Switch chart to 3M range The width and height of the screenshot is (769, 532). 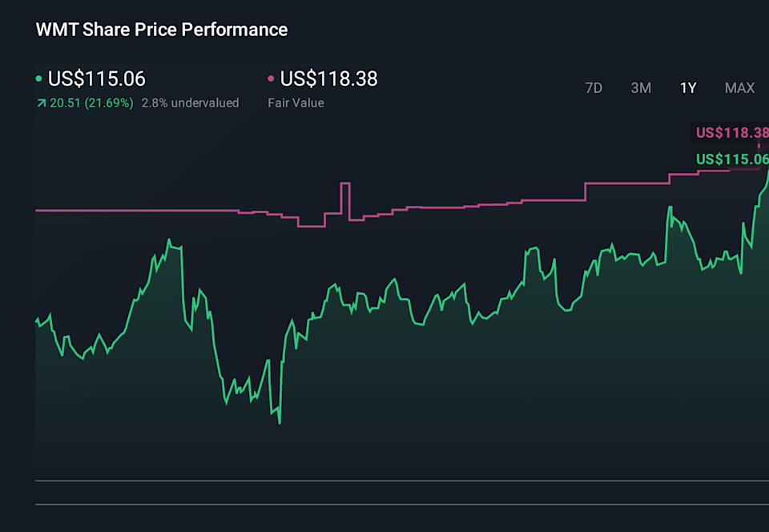(641, 88)
